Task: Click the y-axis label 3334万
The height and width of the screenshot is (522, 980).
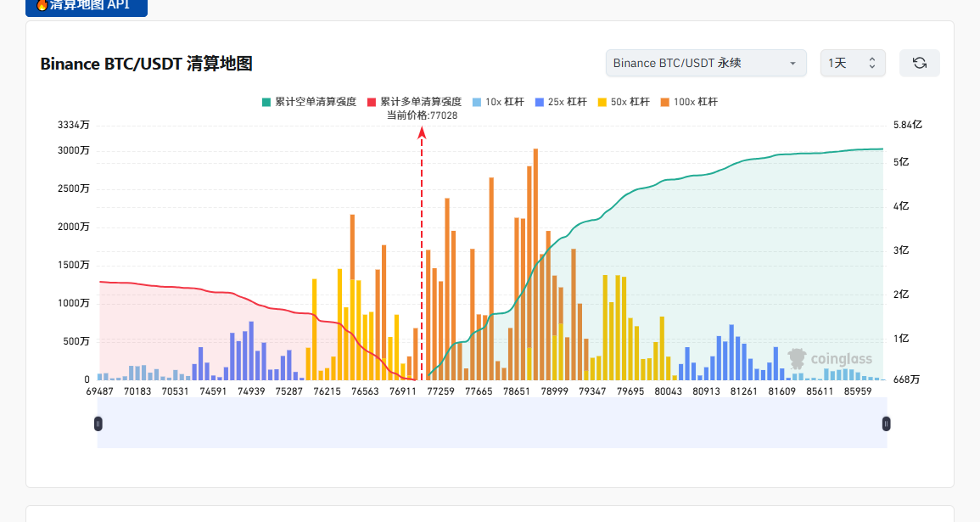Action: coord(74,125)
